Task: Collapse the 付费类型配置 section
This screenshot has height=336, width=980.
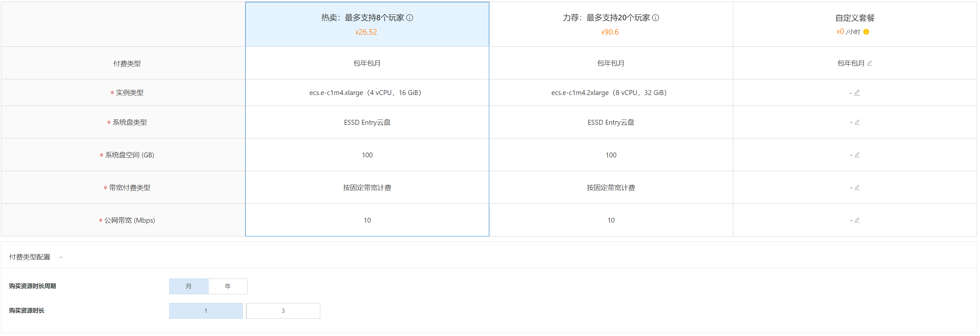Action: 61,257
